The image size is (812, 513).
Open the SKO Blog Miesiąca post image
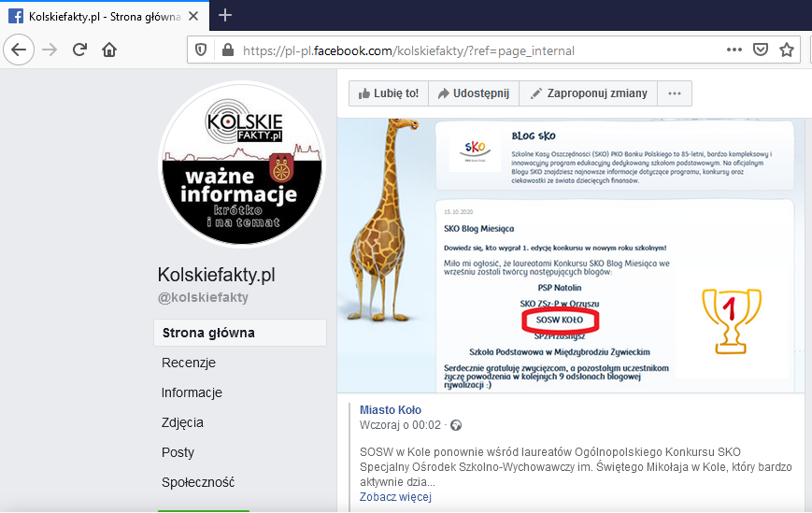tap(571, 255)
